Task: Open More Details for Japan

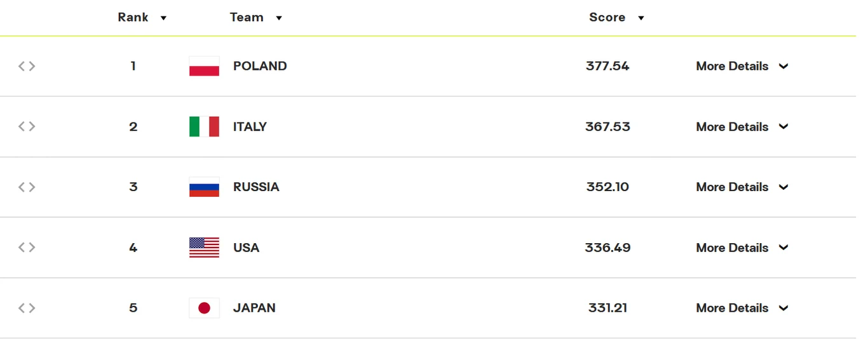Action: 742,308
